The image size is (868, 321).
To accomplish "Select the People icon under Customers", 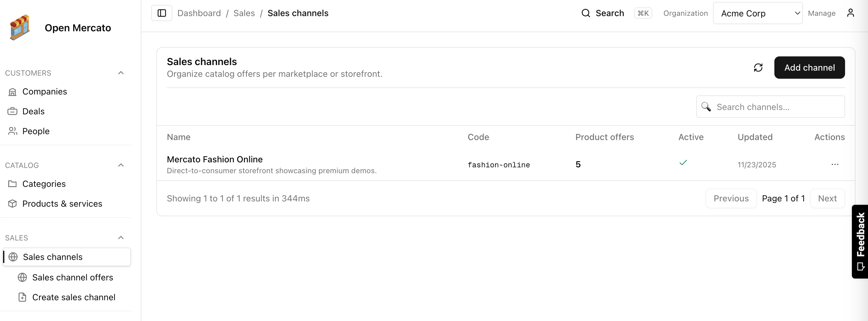I will tap(12, 131).
